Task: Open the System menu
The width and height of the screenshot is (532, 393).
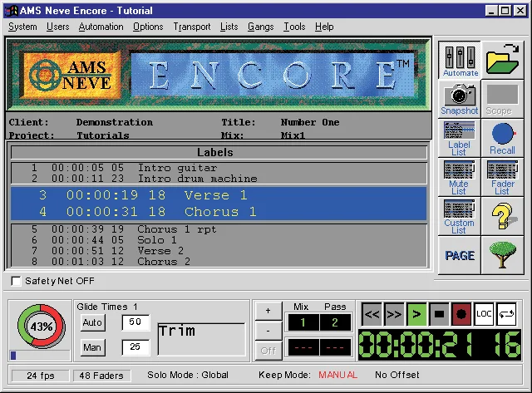Action: (22, 27)
